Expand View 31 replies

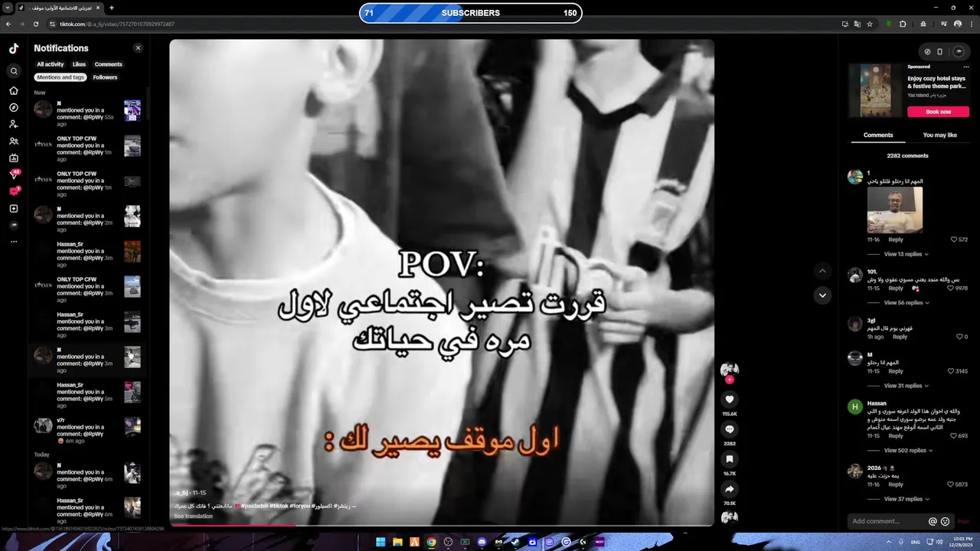pos(906,386)
